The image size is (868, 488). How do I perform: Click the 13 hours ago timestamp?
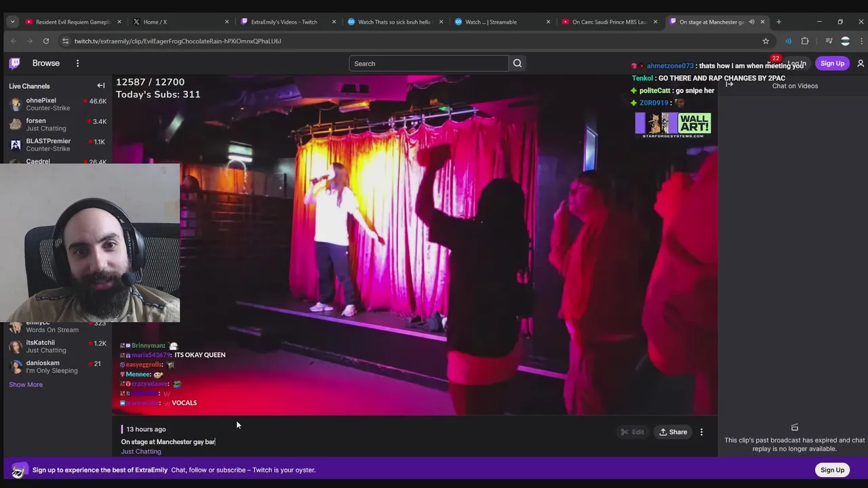click(x=146, y=429)
